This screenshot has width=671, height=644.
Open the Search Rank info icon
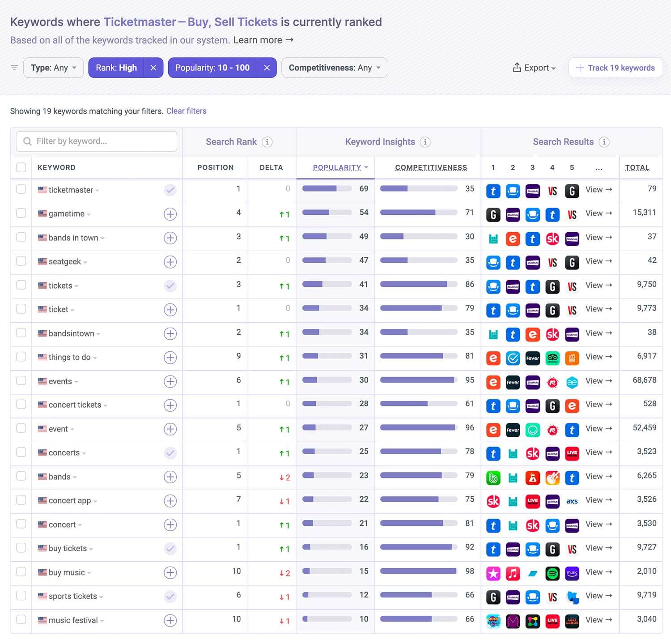click(x=267, y=142)
